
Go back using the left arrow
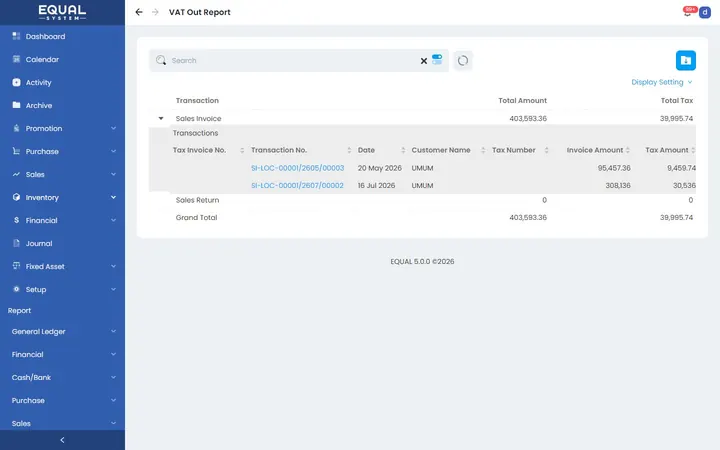pyautogui.click(x=139, y=12)
